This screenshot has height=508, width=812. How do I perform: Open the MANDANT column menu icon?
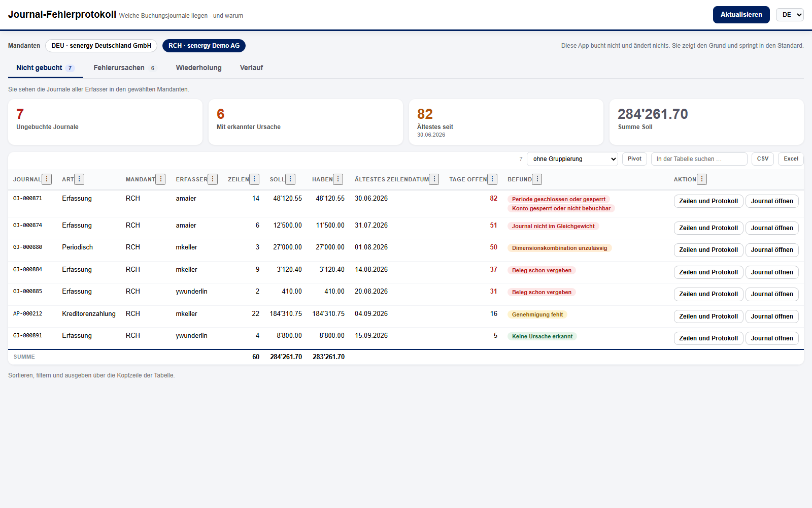[x=161, y=179]
